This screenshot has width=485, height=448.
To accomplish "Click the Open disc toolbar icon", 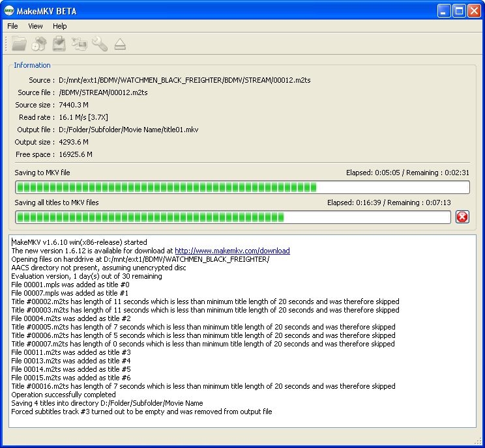I will pyautogui.click(x=39, y=44).
